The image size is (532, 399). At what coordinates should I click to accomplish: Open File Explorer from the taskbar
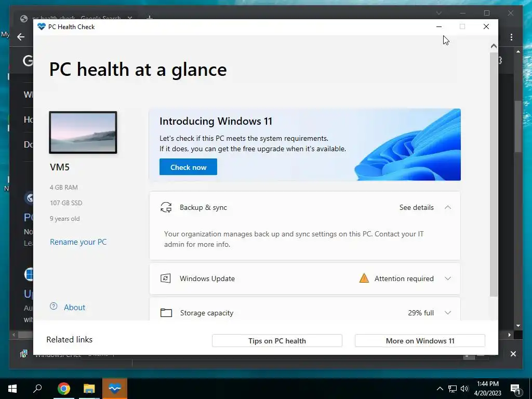tap(89, 389)
